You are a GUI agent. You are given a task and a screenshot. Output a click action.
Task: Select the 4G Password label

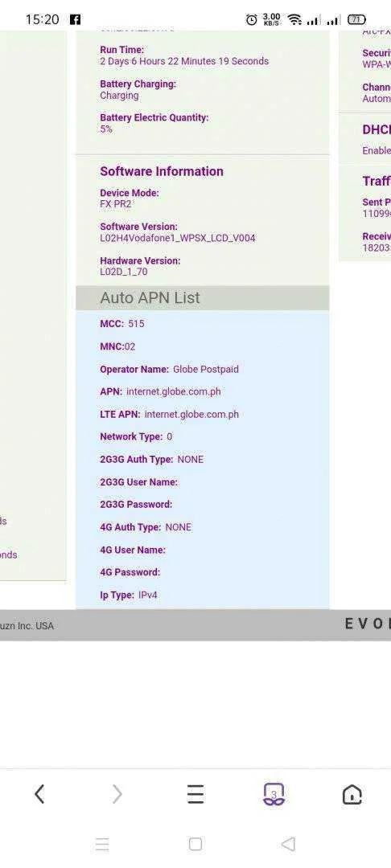[x=130, y=572]
